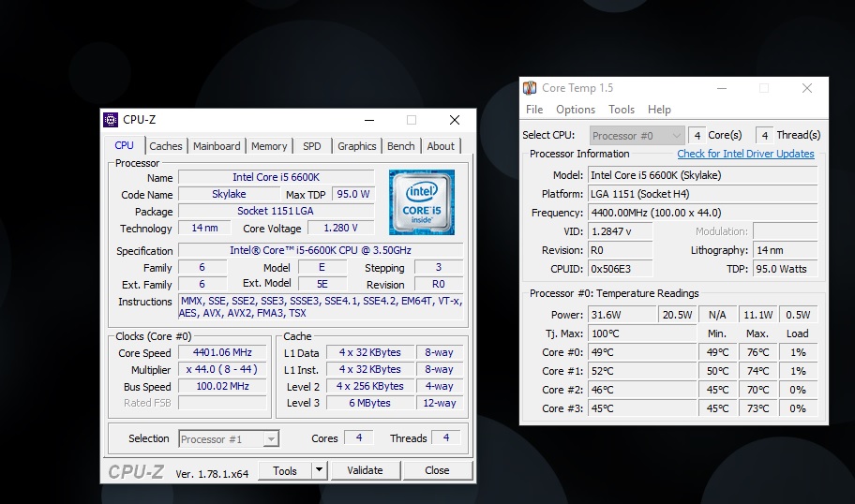Click the Package value 'Socket 1151 LGA'
The image size is (855, 504).
[x=277, y=211]
